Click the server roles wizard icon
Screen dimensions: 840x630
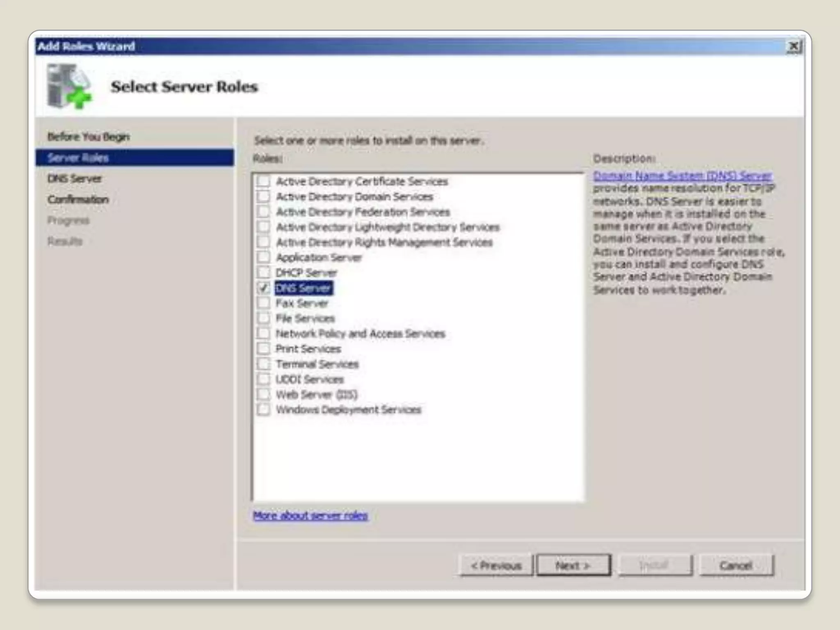point(69,87)
